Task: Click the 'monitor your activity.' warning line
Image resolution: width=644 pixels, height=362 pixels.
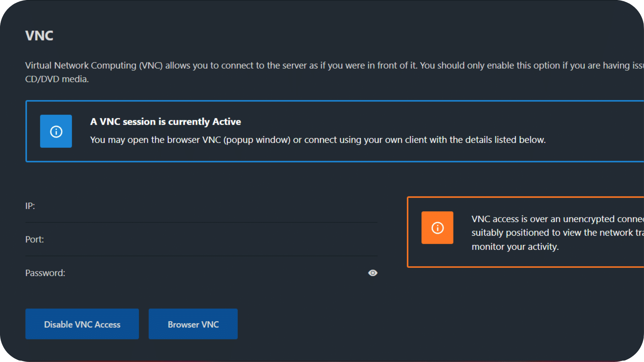Action: (x=515, y=247)
